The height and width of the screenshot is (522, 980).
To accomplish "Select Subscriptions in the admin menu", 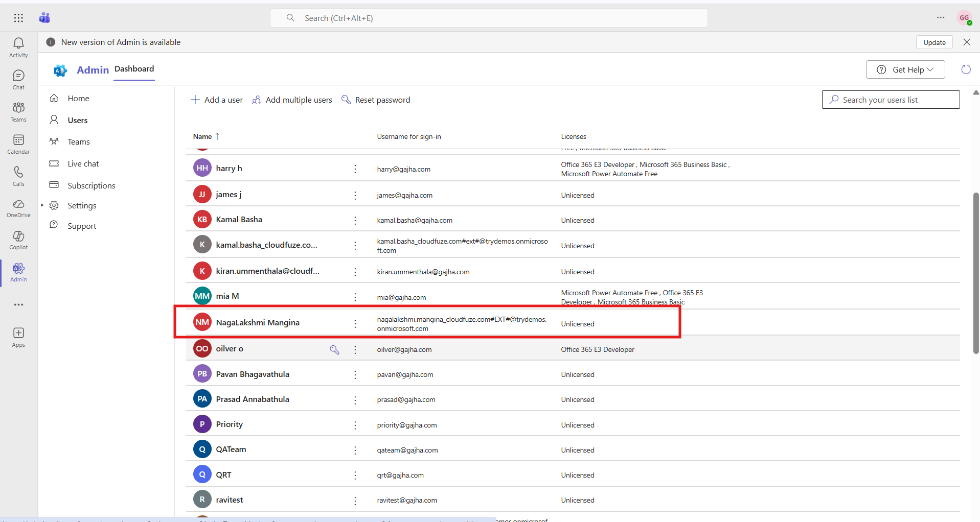I will click(x=92, y=185).
